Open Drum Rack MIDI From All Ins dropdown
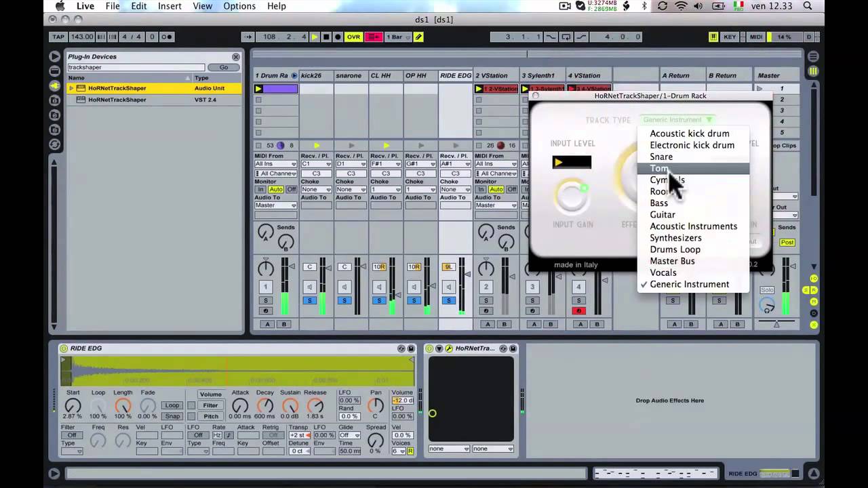Screen dimensions: 868x488 (x=275, y=164)
